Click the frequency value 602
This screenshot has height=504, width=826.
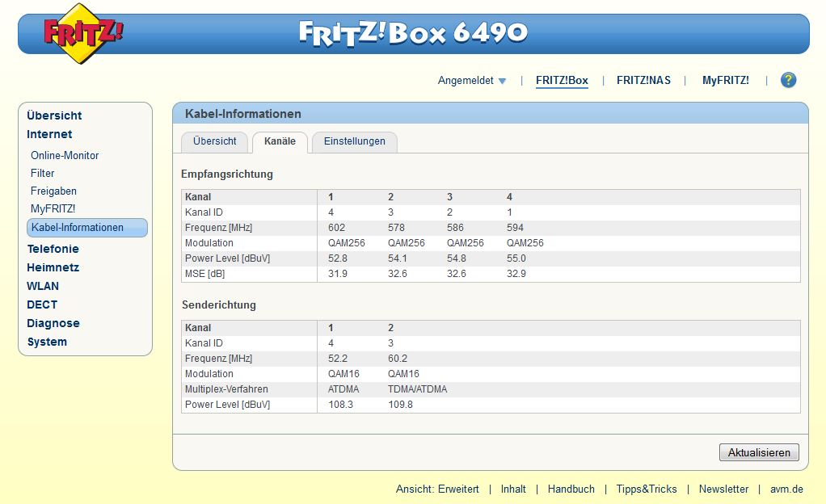click(x=336, y=228)
